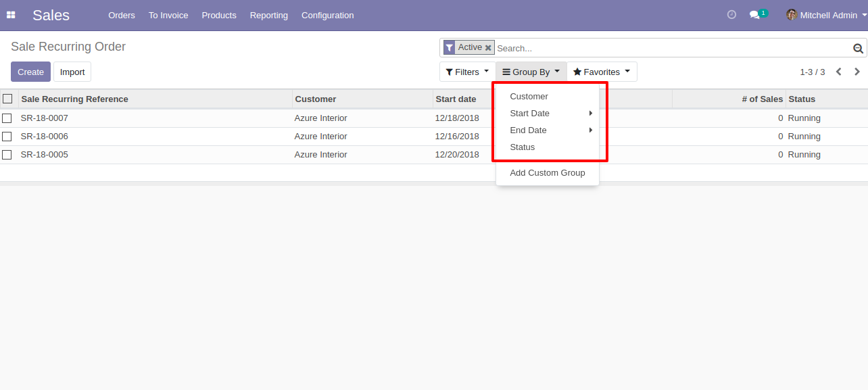The height and width of the screenshot is (390, 868).
Task: Remove the Active filter facet
Action: [x=488, y=48]
